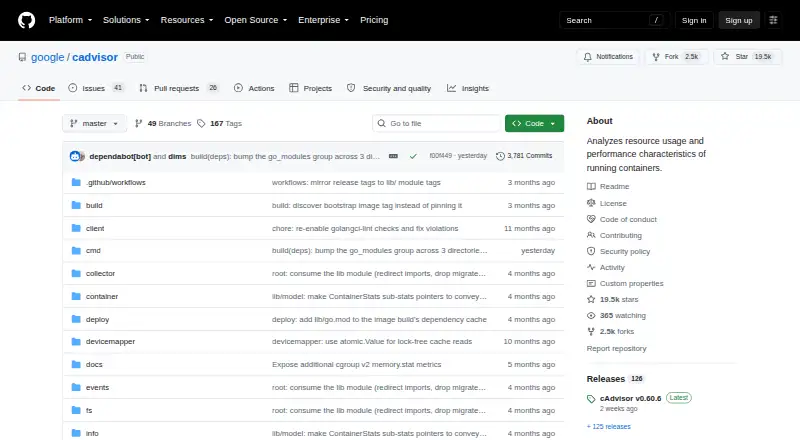Screen dimensions: 800x440
Task: Click the License scale icon
Action: point(591,203)
